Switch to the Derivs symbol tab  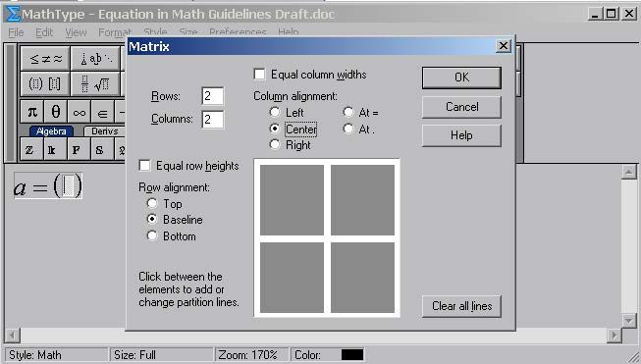[105, 131]
